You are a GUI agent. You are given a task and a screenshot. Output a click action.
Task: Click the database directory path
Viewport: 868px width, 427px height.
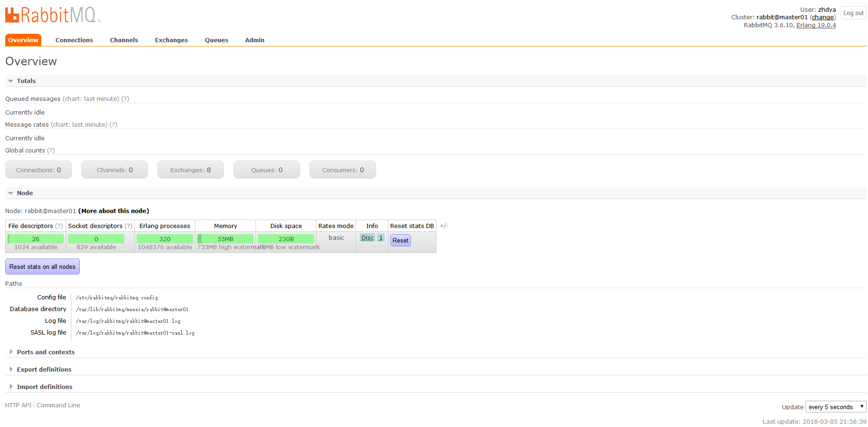(132, 310)
